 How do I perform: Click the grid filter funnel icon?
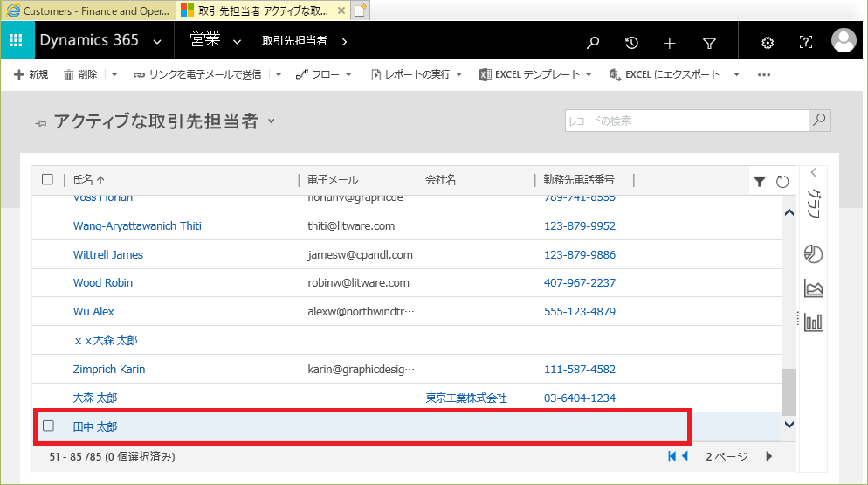(760, 181)
